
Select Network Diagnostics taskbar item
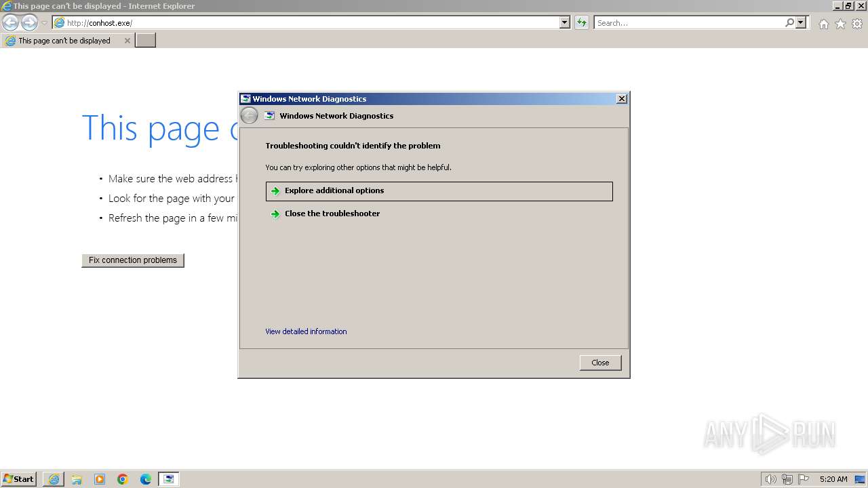pos(169,479)
